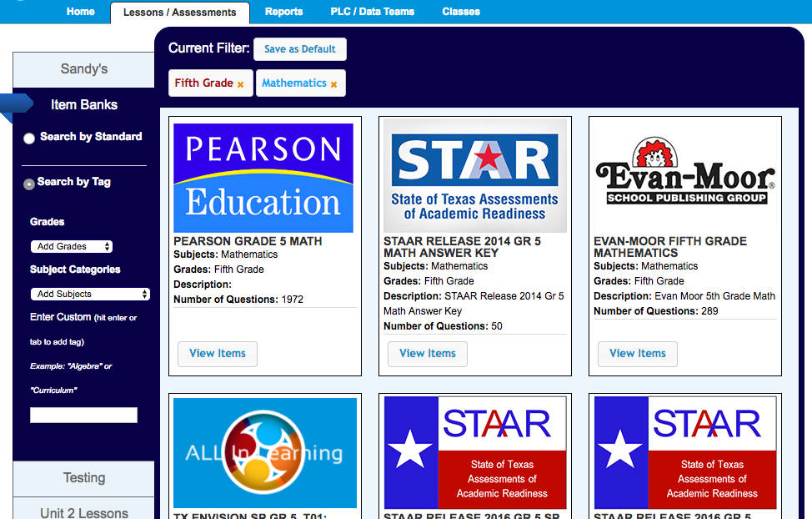Image resolution: width=812 pixels, height=519 pixels.
Task: Click the STAAR 2014 answer key logo
Action: 474,175
